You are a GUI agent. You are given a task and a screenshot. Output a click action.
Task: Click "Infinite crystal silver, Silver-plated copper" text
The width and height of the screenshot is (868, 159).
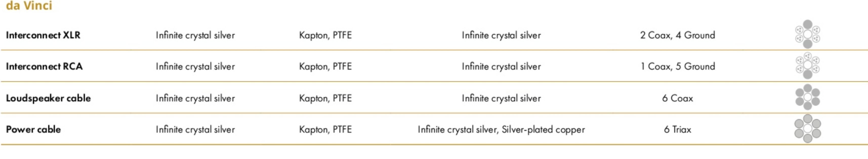pos(501,130)
